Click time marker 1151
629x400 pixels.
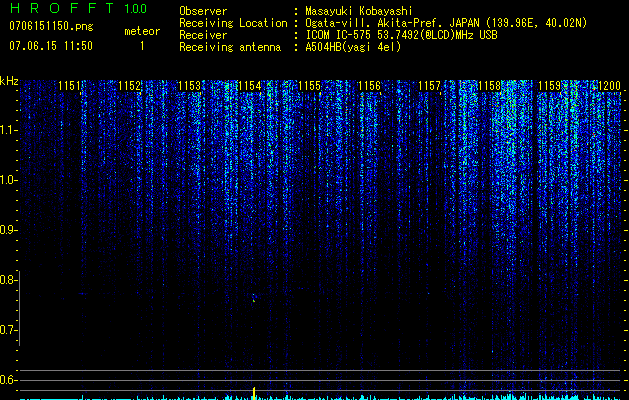coord(69,86)
